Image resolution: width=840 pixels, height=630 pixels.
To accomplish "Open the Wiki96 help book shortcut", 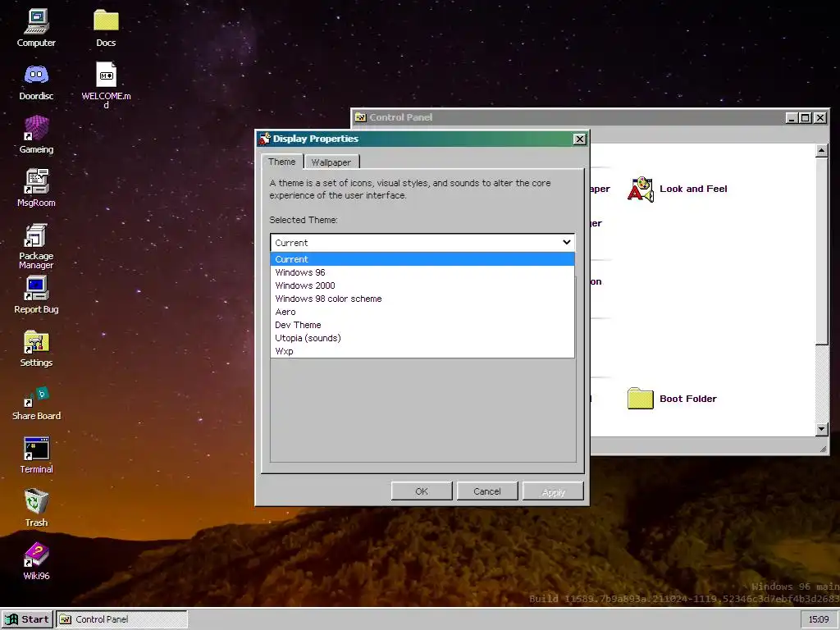I will [x=36, y=561].
